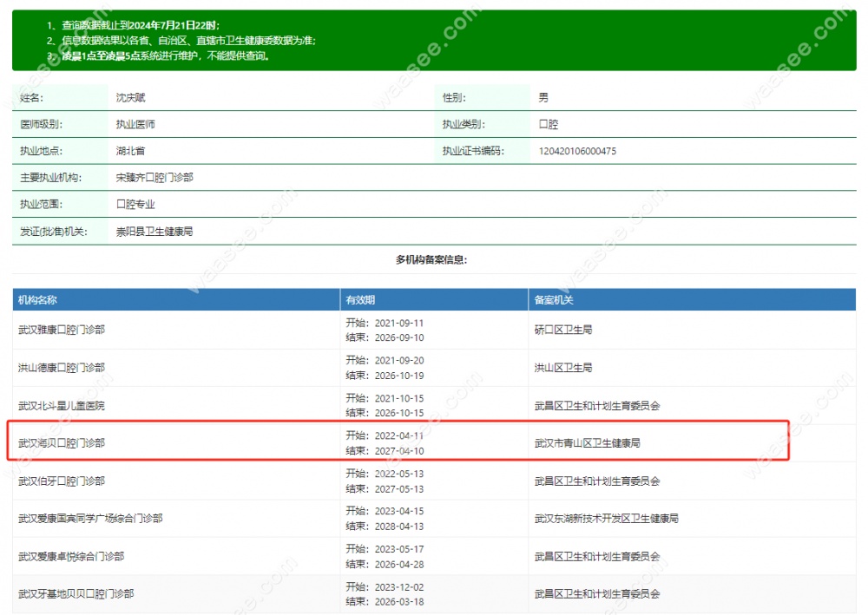This screenshot has width=868, height=615.
Task: Click the issuing authority value ending 县卫生健康局
Action: tap(155, 232)
